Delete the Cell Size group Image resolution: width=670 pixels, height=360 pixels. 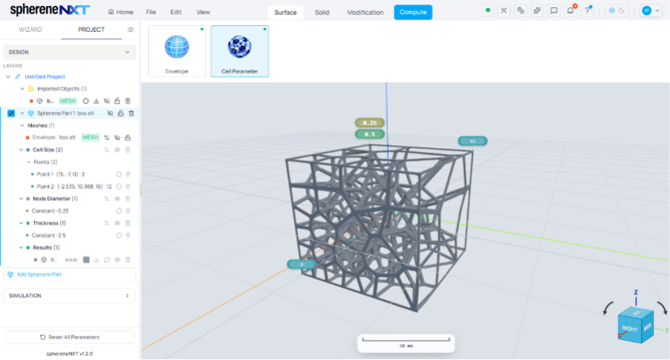[x=128, y=150]
